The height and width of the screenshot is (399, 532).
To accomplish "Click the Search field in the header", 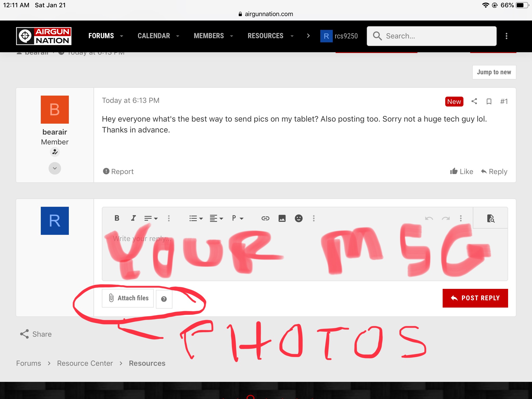I will tap(432, 36).
